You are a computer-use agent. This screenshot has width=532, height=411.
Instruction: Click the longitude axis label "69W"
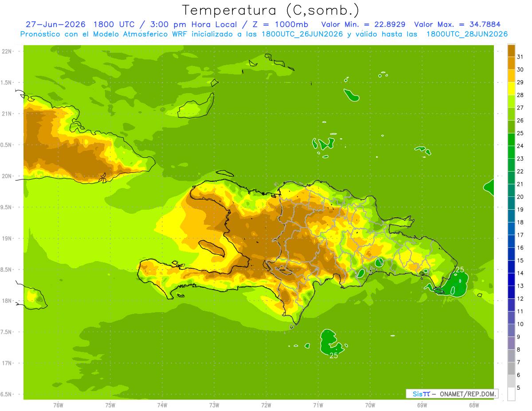point(422,405)
